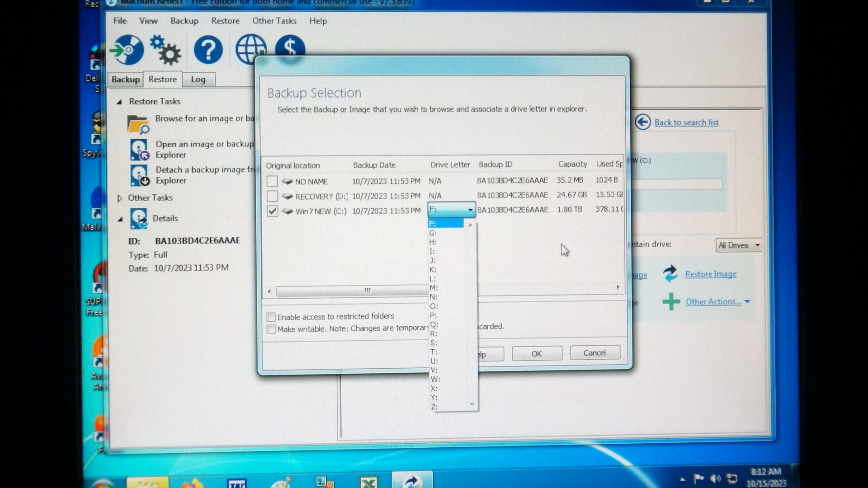The width and height of the screenshot is (868, 488).
Task: Click the Browse for an image folder icon
Action: tap(138, 124)
